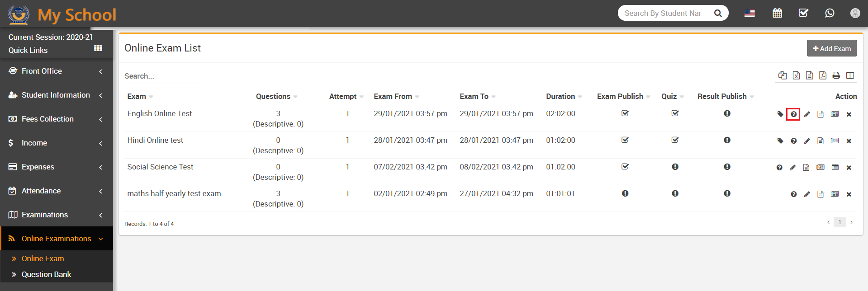Click the tag icon for Hindi Online test

tap(780, 141)
